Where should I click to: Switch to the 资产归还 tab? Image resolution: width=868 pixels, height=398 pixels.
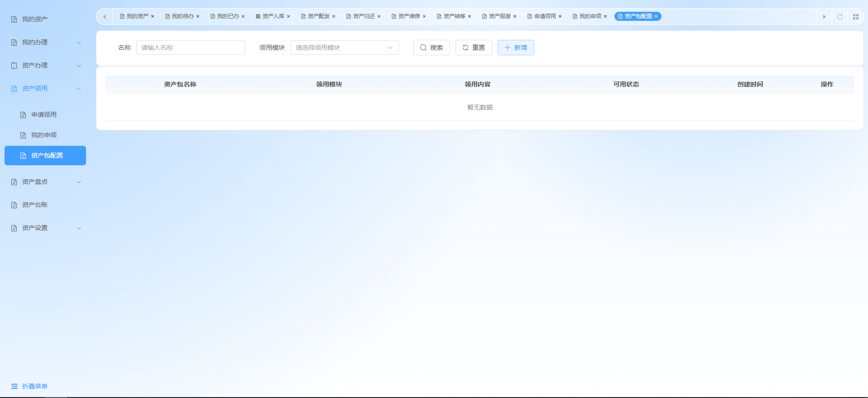(364, 16)
